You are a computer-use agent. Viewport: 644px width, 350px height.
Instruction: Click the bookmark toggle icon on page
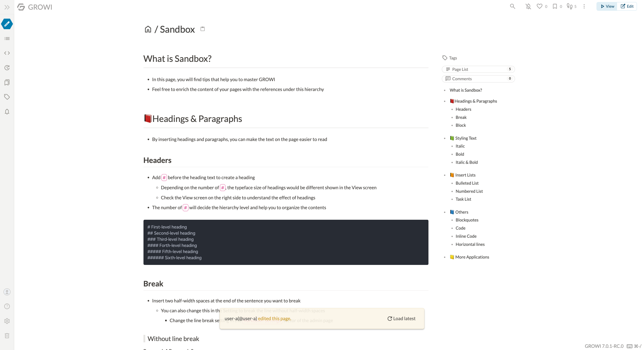point(555,6)
